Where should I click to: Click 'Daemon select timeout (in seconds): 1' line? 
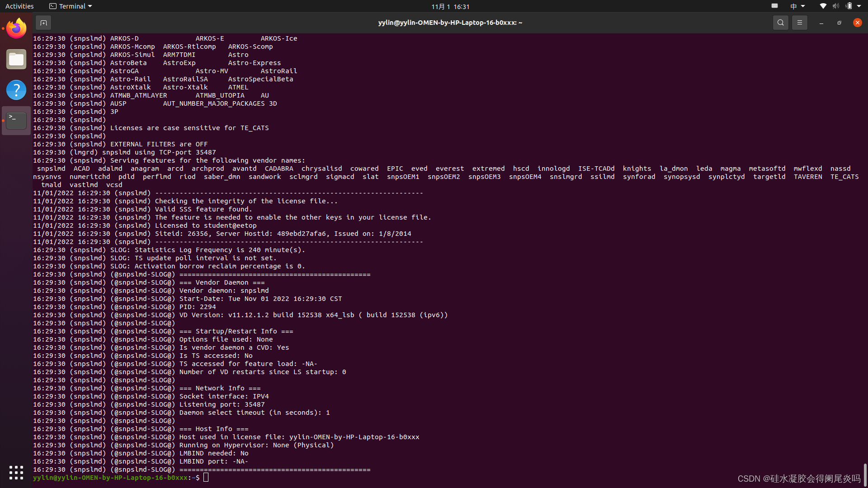coord(181,413)
